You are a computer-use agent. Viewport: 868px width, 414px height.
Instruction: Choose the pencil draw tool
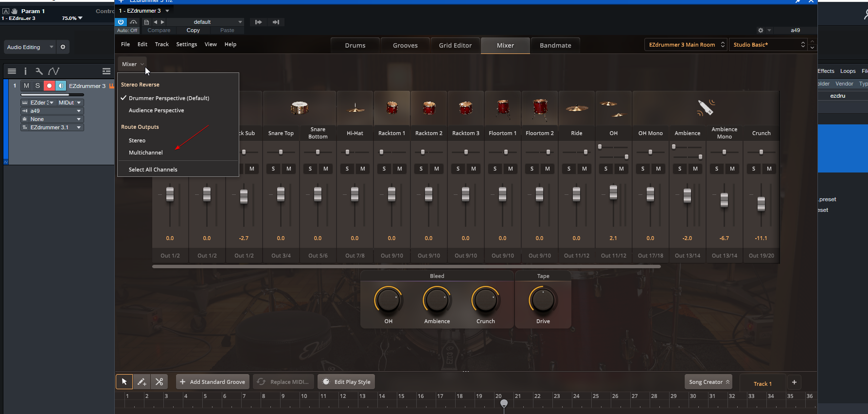click(142, 382)
